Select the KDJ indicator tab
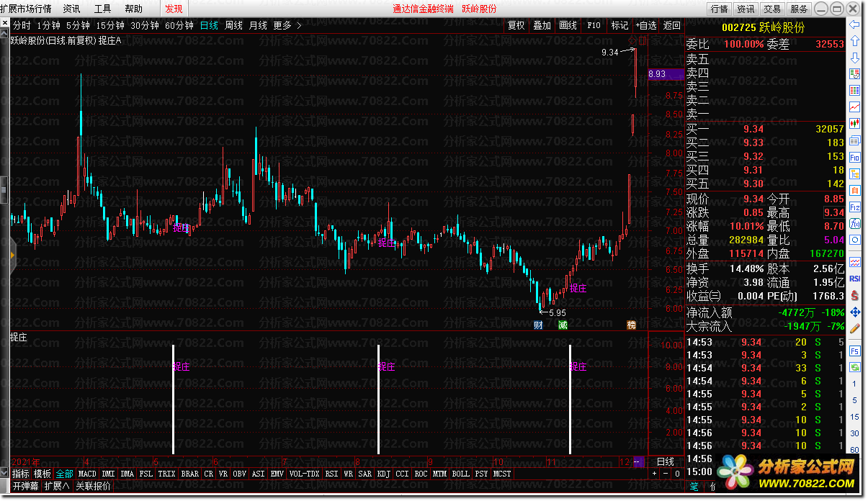868x501 pixels. 383,474
